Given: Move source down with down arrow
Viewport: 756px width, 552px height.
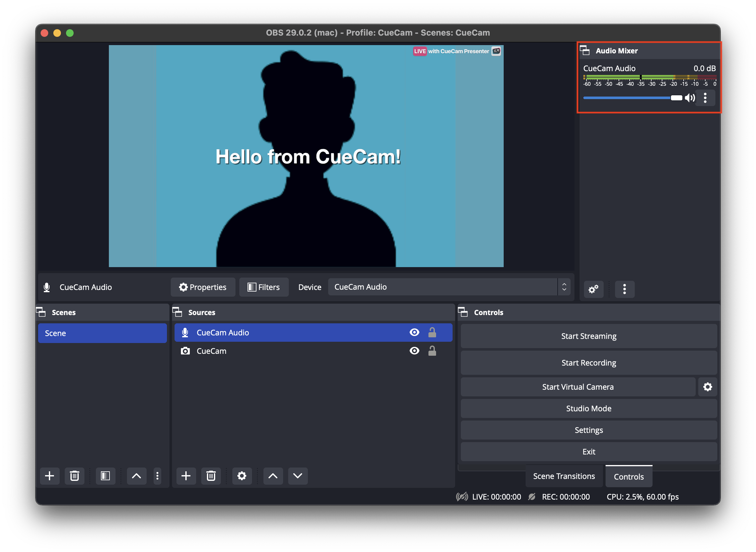Looking at the screenshot, I should pos(297,476).
